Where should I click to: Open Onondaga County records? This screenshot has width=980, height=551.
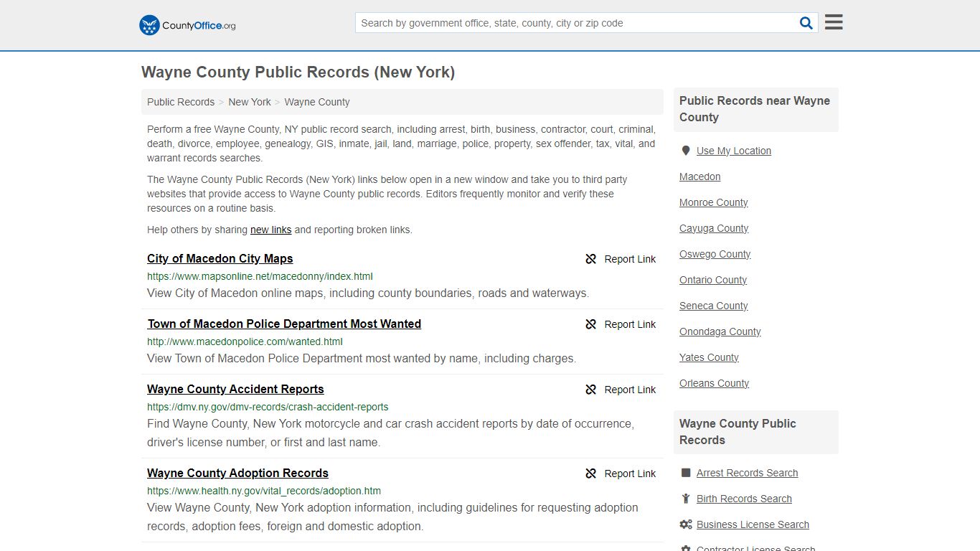point(720,331)
